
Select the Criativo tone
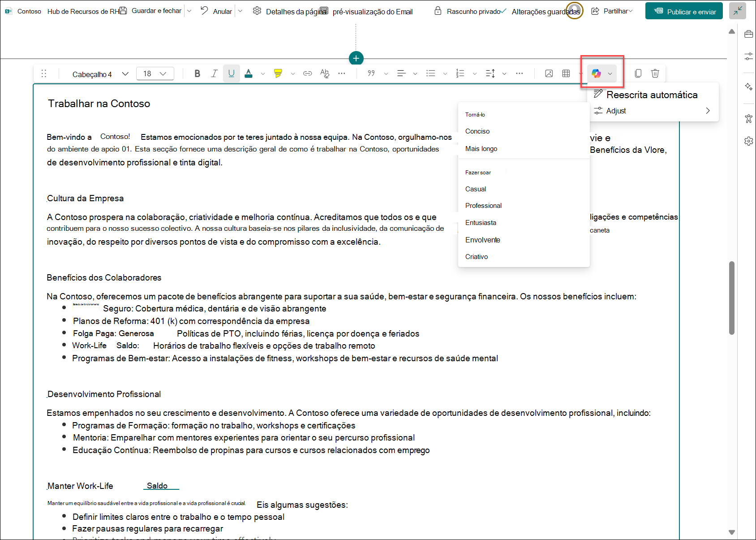pyautogui.click(x=477, y=257)
